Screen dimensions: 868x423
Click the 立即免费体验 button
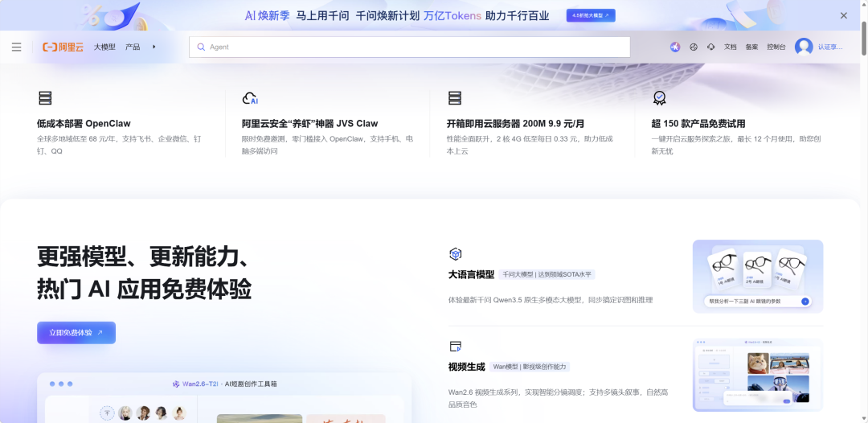76,332
